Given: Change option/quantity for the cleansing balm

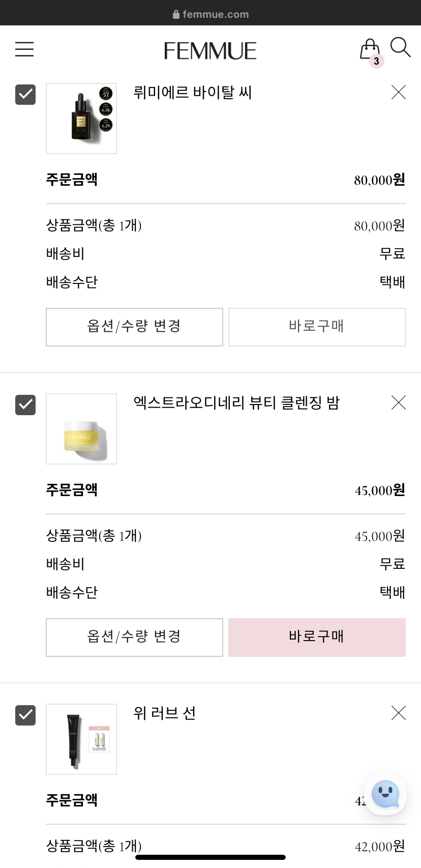Looking at the screenshot, I should (134, 638).
